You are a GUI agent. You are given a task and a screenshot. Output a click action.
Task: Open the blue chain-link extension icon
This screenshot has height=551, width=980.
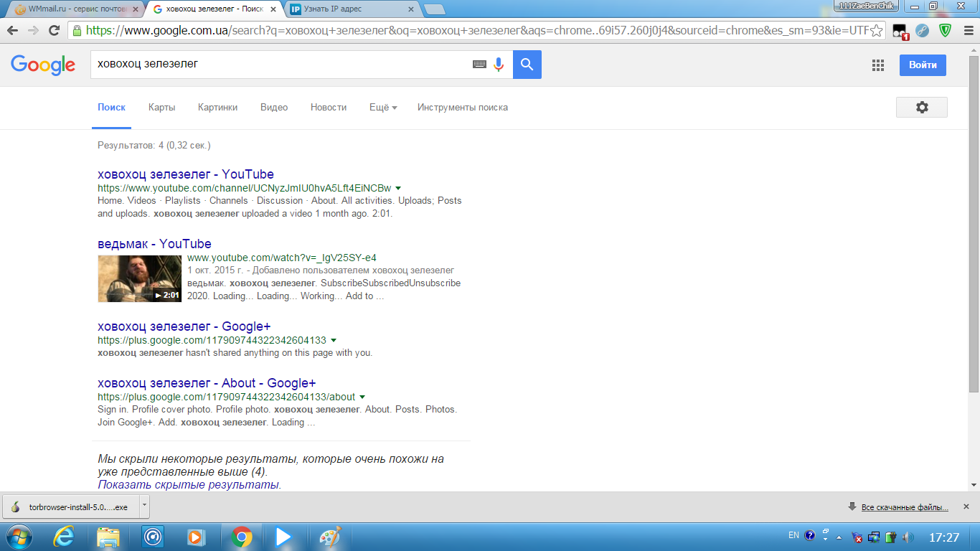[x=923, y=31]
